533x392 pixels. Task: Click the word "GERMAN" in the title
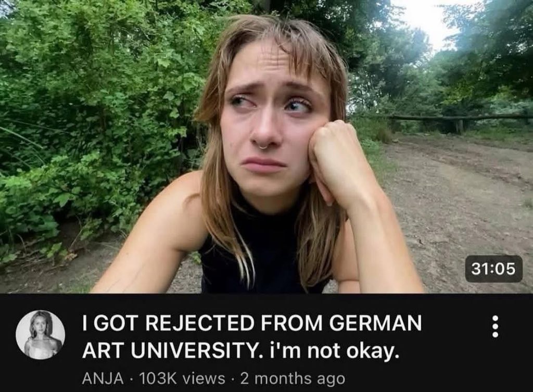click(x=375, y=323)
